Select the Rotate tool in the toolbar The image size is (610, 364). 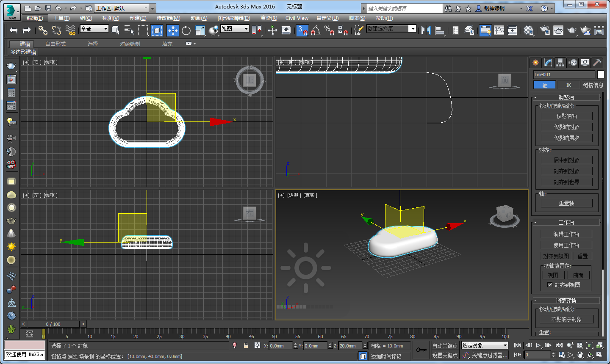(x=186, y=30)
